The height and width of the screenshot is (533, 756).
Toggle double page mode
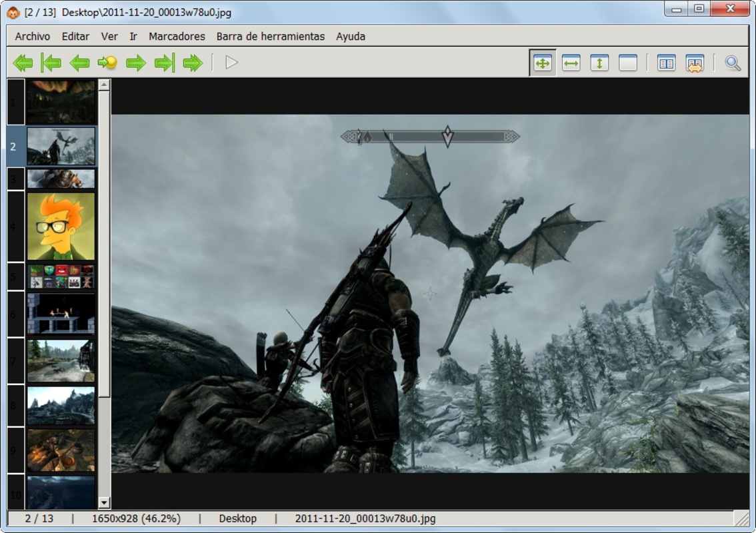666,63
